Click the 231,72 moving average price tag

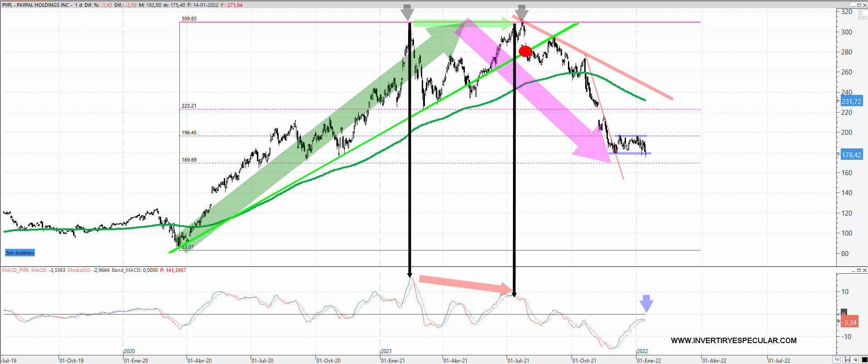(x=851, y=102)
